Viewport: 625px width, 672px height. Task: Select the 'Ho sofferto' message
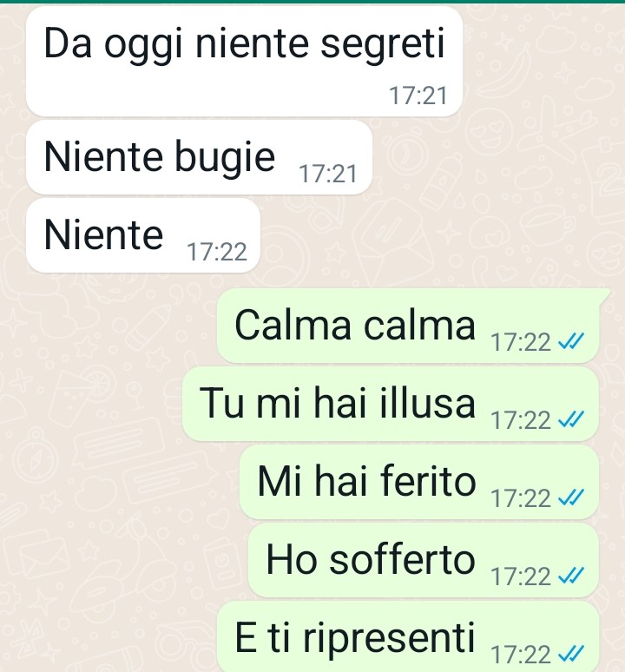click(424, 560)
